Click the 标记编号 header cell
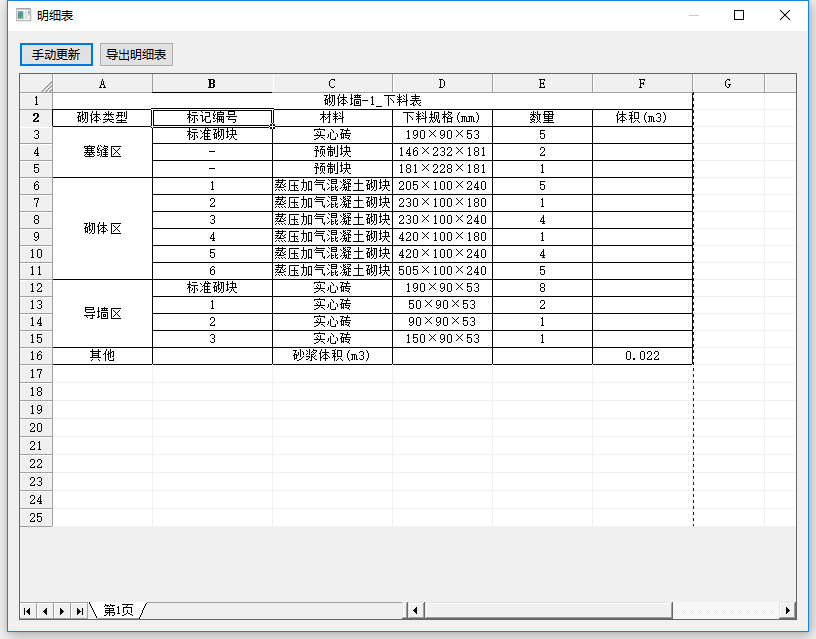Viewport: 816px width, 639px height. (x=212, y=118)
